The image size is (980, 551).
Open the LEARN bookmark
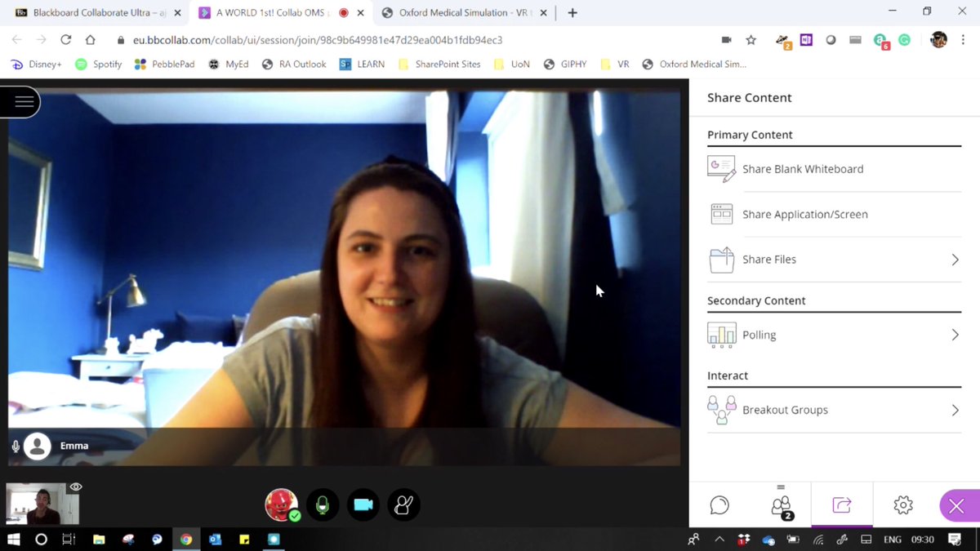[362, 64]
